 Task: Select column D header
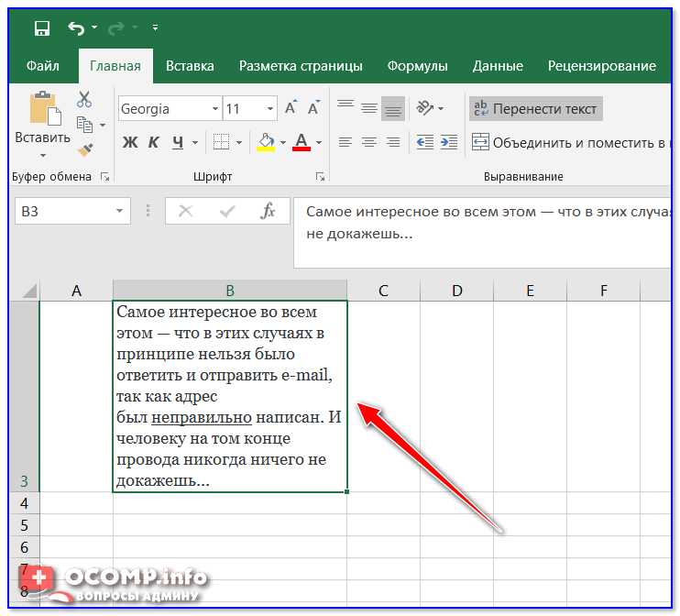tap(457, 291)
